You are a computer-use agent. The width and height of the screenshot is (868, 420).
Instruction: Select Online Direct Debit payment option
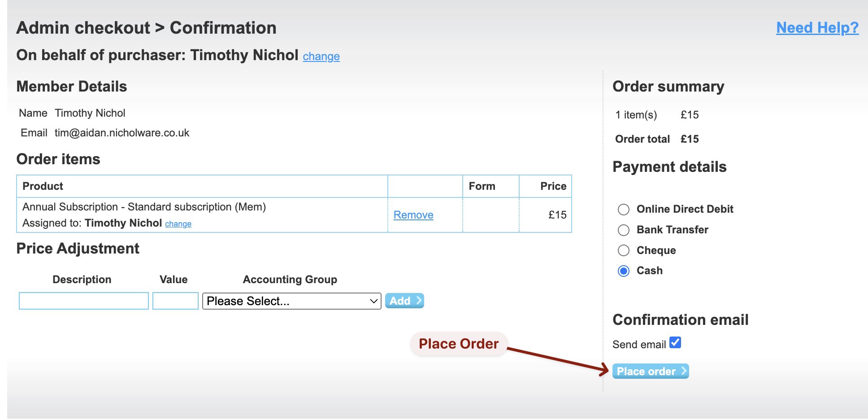click(624, 210)
